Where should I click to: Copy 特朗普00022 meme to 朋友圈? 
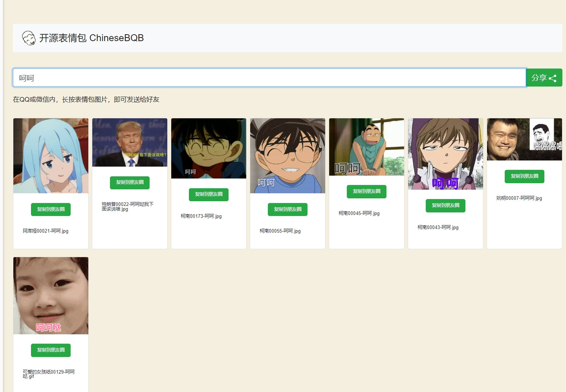click(x=130, y=182)
